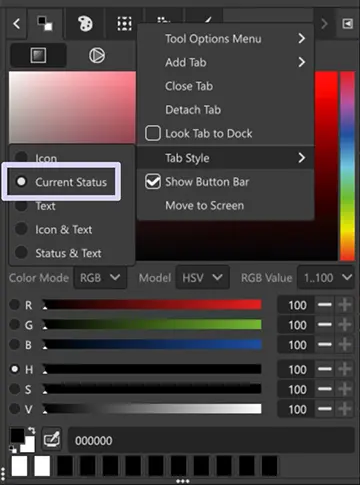Click on the V value slider bar
This screenshot has height=485, width=360.
click(152, 409)
